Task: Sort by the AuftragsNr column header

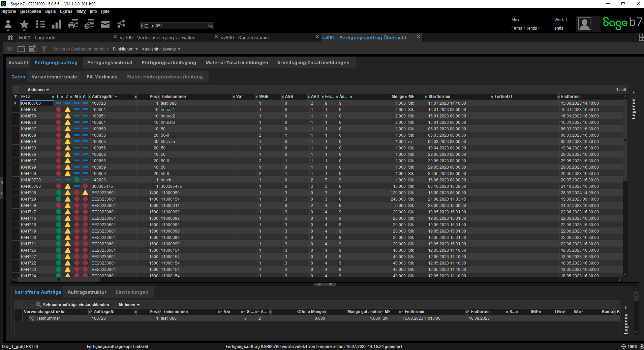Action: click(x=102, y=97)
